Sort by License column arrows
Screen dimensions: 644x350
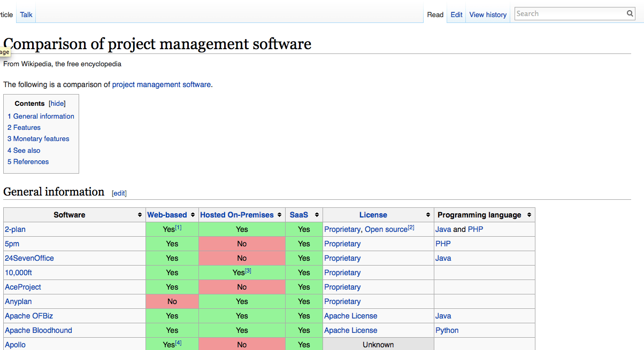[x=428, y=215]
